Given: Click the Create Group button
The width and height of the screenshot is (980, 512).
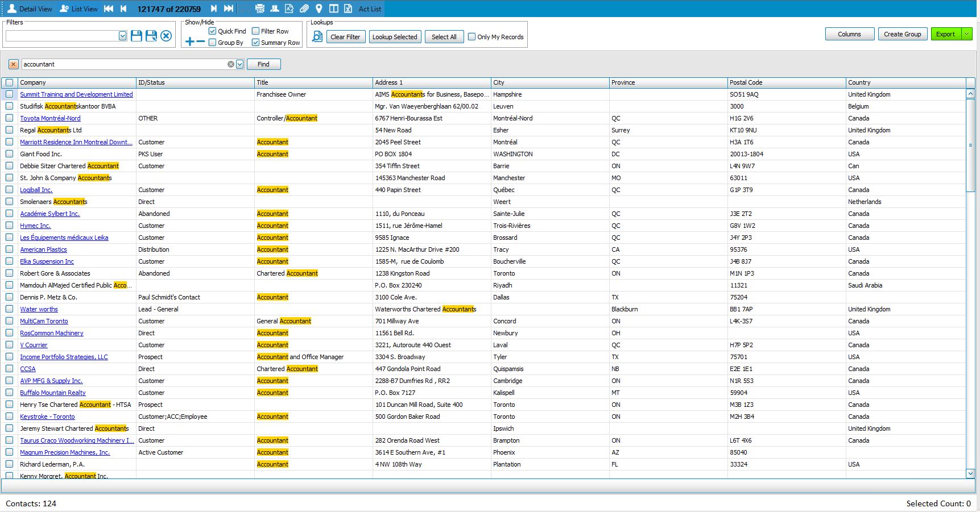Looking at the screenshot, I should click(902, 34).
